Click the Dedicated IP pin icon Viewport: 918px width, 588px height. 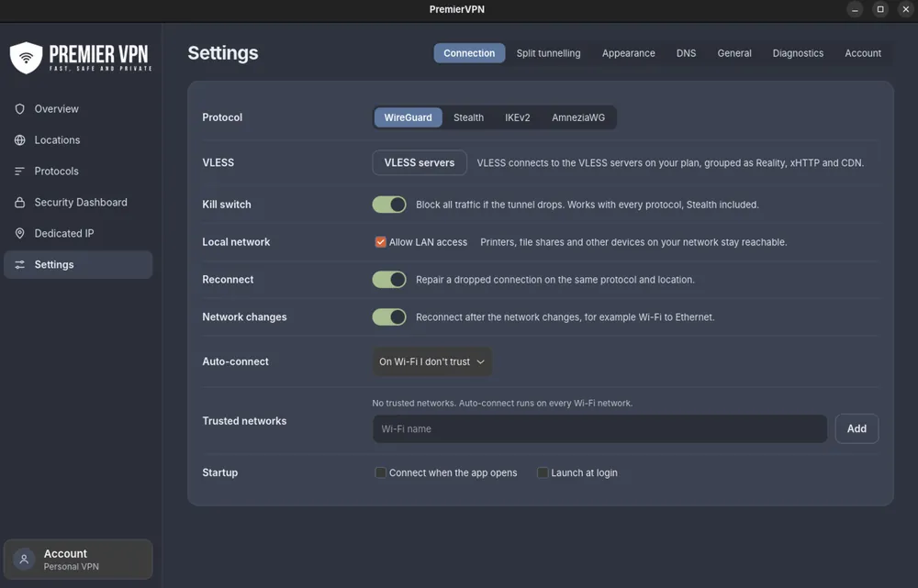tap(20, 233)
